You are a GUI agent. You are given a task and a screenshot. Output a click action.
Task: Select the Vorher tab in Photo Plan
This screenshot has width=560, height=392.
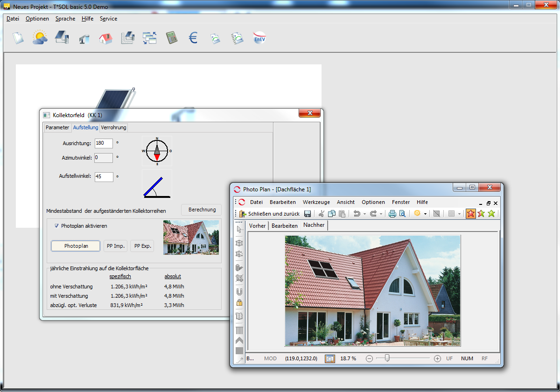pyautogui.click(x=258, y=225)
